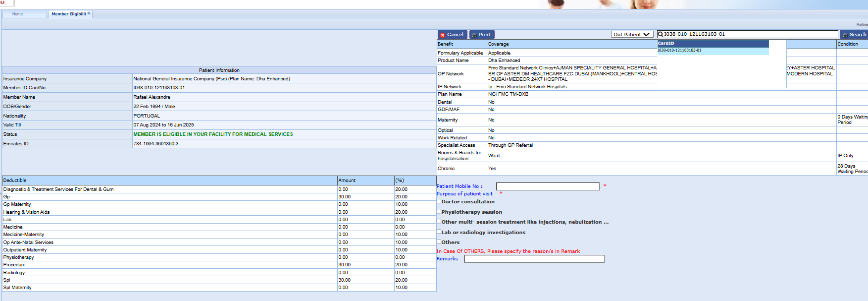Click the Print button with printer icon
This screenshot has width=868, height=301.
click(x=481, y=35)
